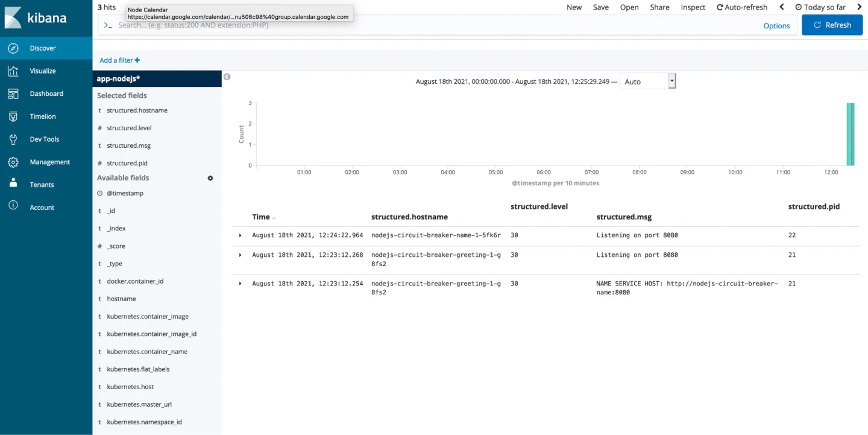Click the Management gear icon
This screenshot has width=868, height=435.
coord(13,162)
